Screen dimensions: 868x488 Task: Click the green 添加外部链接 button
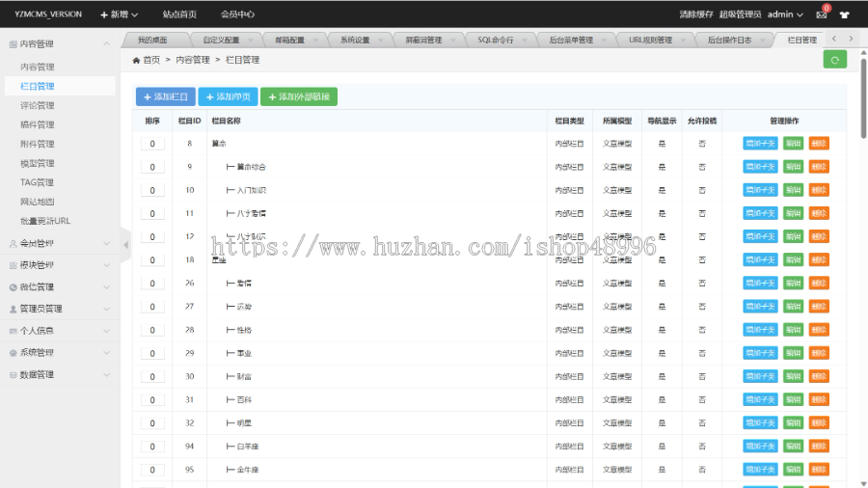point(299,96)
